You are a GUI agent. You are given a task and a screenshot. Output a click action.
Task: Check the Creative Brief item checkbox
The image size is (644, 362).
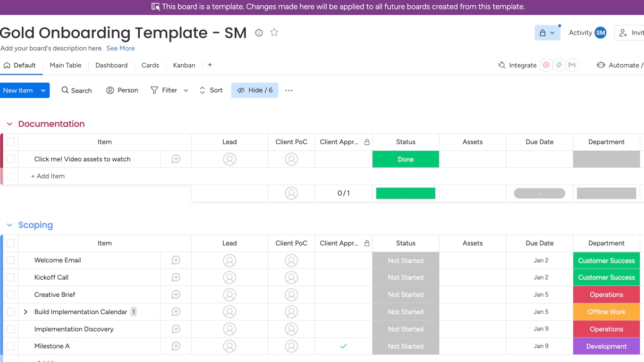(x=11, y=295)
